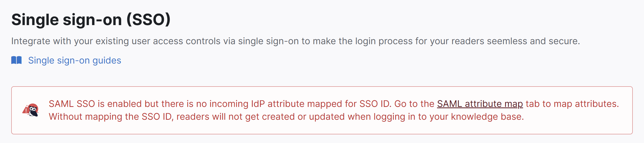Click the red exclamation triangle beside owl
This screenshot has width=644, height=143.
[x=26, y=111]
